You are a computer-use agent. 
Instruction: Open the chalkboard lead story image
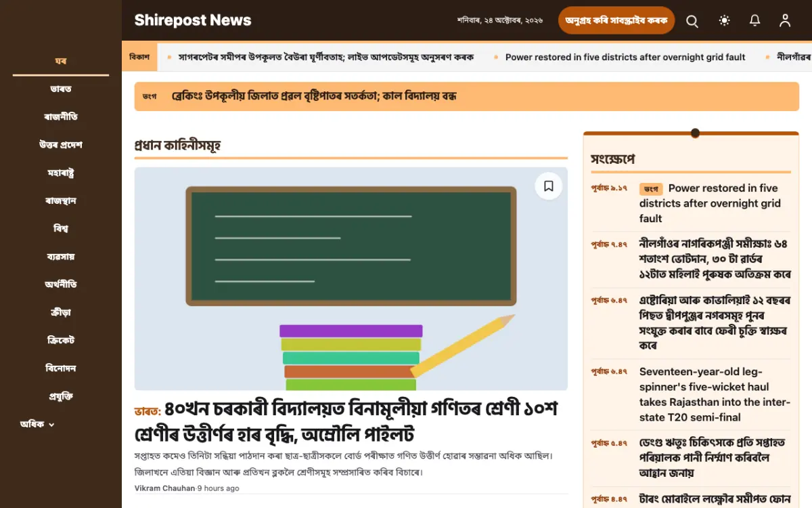point(351,279)
